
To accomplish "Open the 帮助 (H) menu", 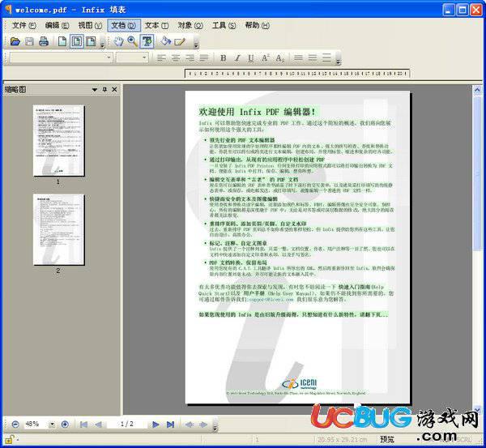I will point(257,25).
